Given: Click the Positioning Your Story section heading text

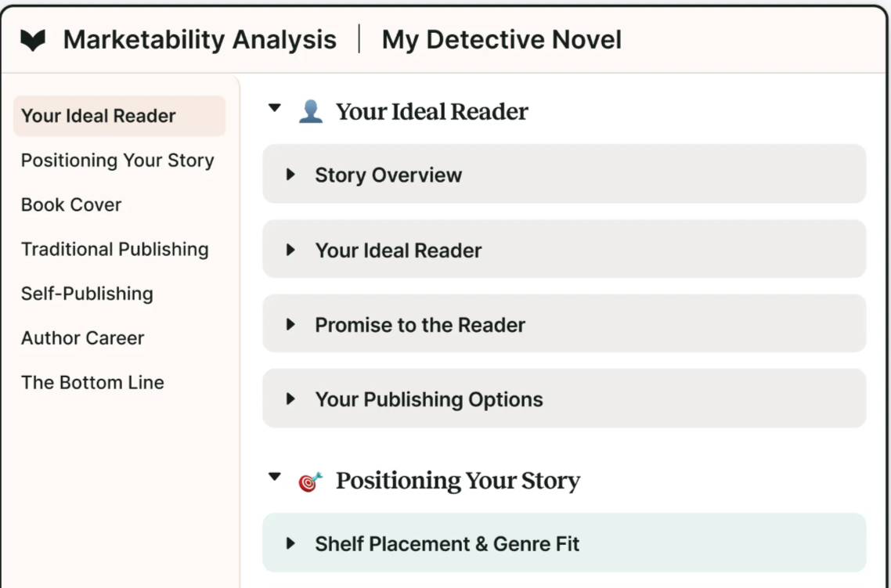Looking at the screenshot, I should pos(458,481).
